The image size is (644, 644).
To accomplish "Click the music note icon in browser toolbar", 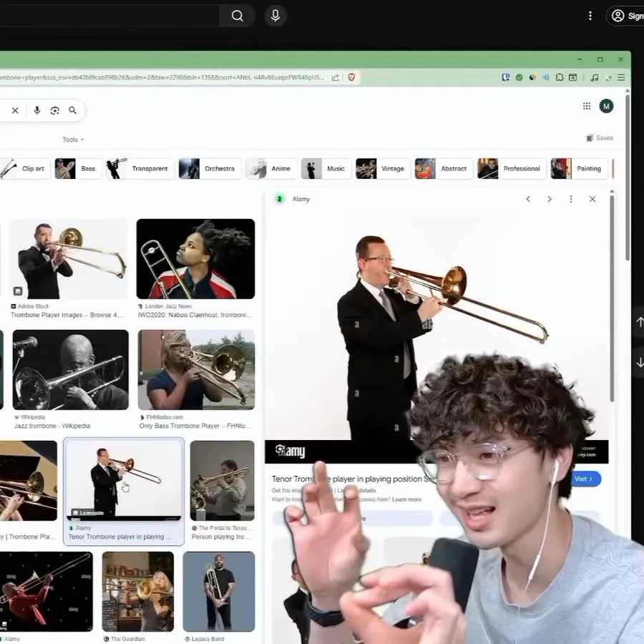I will point(595,77).
